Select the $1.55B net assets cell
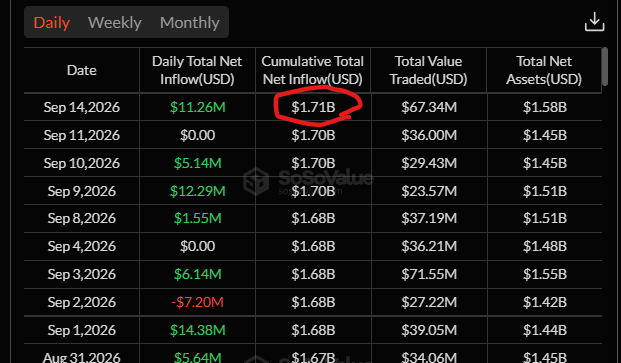Viewport: 621px width, 363px height. [x=545, y=274]
